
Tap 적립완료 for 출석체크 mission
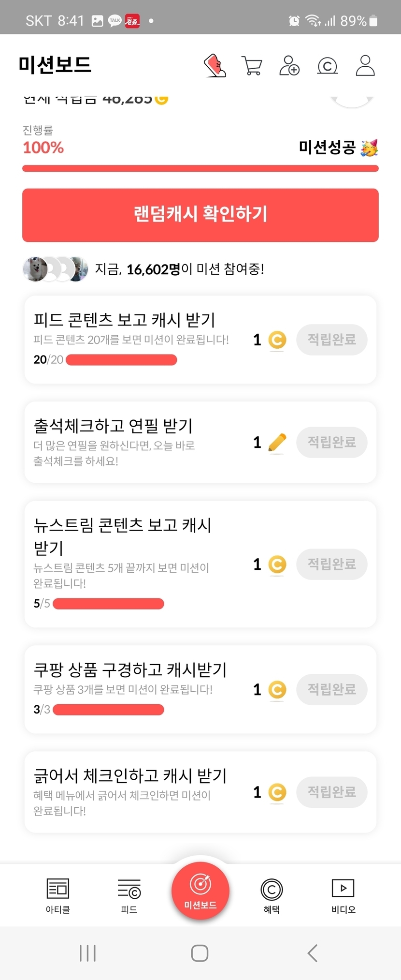331,442
